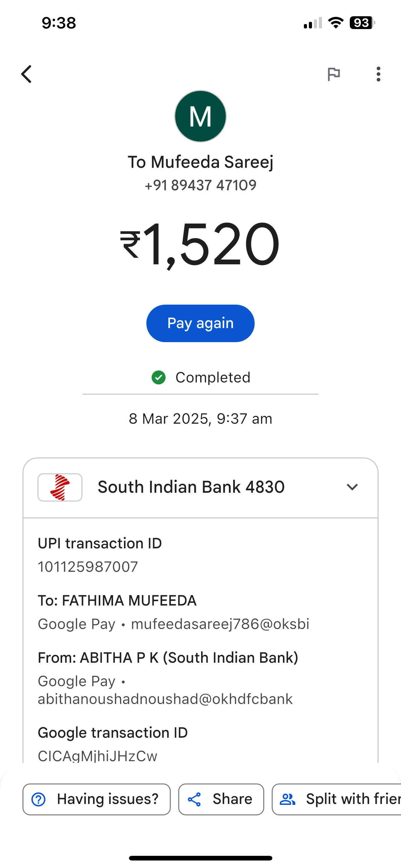Tap the Wi-Fi status icon

click(x=335, y=23)
